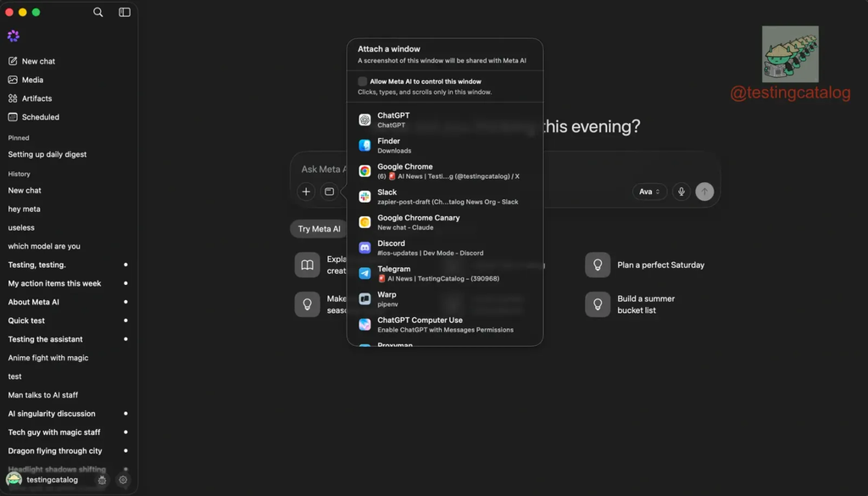
Task: Start a New chat
Action: pyautogui.click(x=31, y=61)
